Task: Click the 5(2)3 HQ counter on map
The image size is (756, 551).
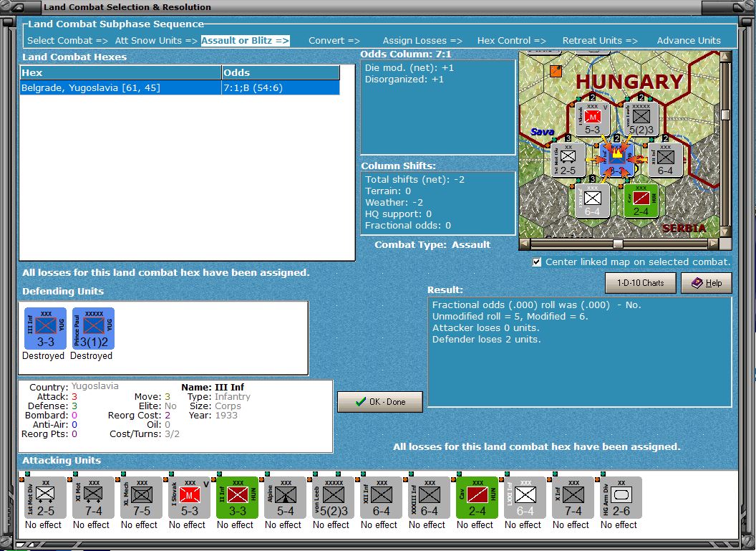Action: pyautogui.click(x=641, y=119)
